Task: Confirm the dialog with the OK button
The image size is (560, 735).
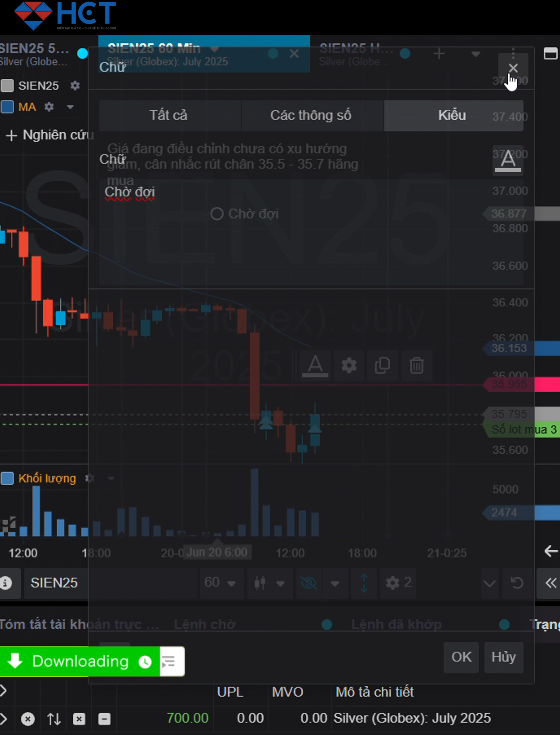Action: 461,657
